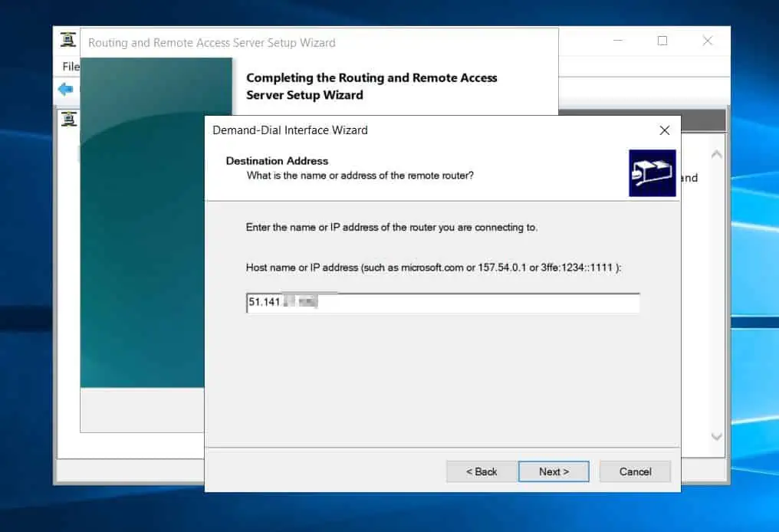Viewport: 779px width, 532px height.
Task: Click Next to continue the wizard
Action: (554, 471)
